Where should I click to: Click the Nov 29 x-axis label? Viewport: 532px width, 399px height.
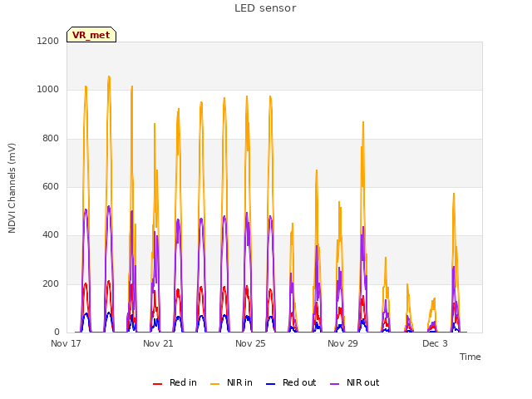pos(342,343)
